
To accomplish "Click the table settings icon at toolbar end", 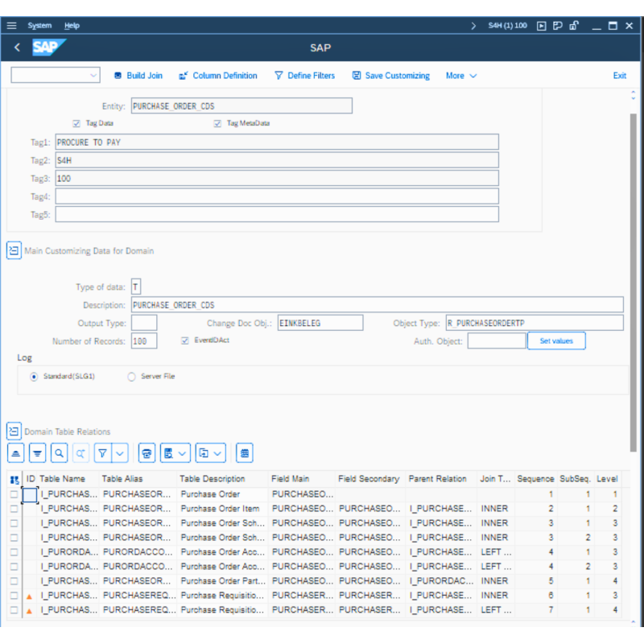I will pyautogui.click(x=244, y=452).
